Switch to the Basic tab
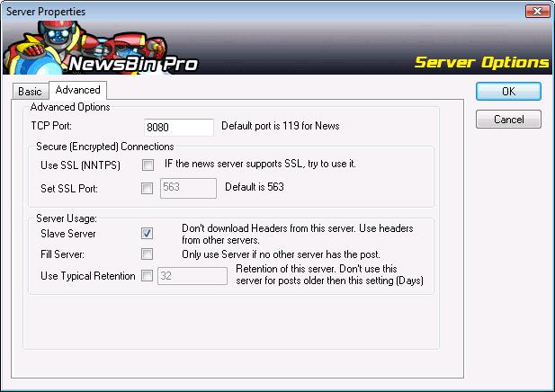555x392 pixels. [31, 91]
